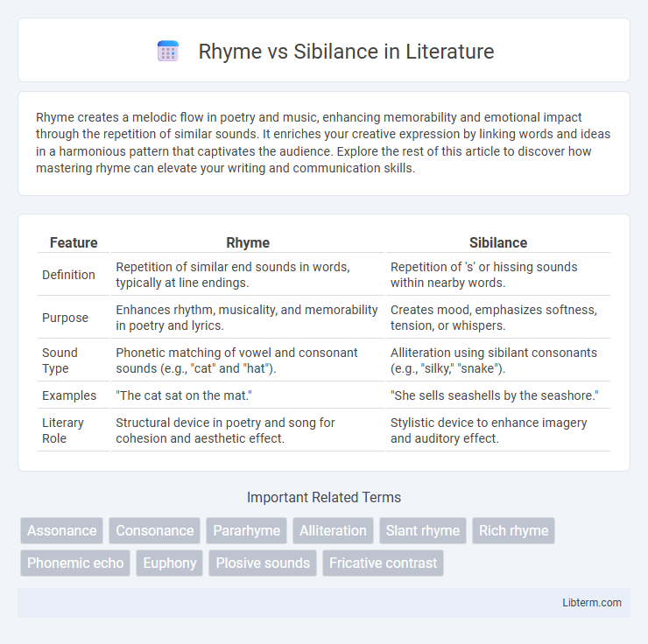
Task: Click the 'Rhyme vs Sibilance in Literature' title
Action: [346, 52]
